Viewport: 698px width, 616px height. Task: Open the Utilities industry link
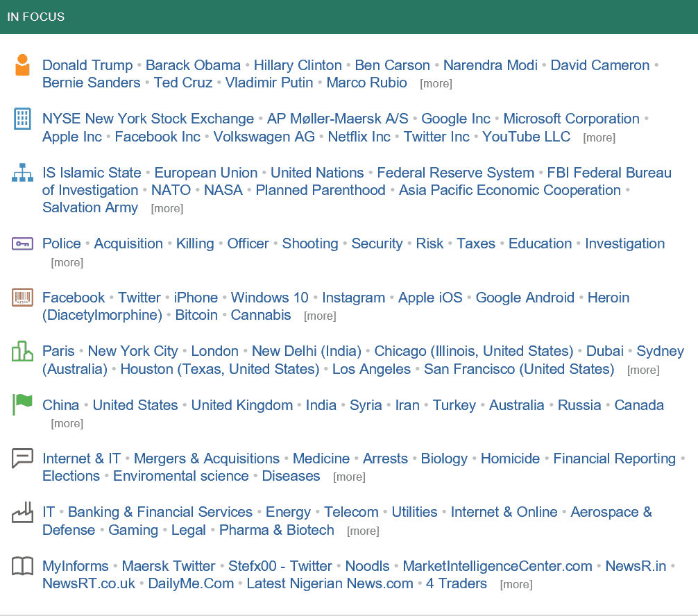point(415,512)
